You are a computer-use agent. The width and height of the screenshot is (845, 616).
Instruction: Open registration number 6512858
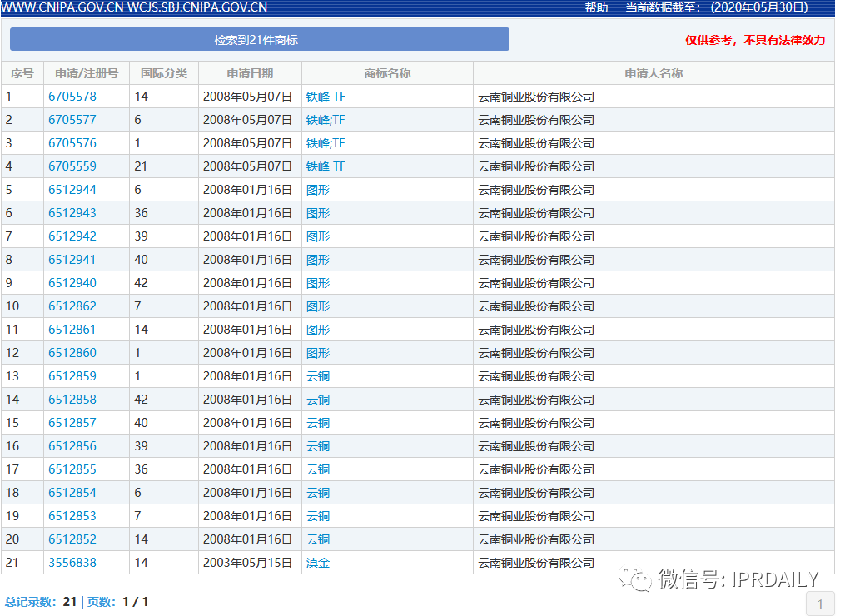72,400
